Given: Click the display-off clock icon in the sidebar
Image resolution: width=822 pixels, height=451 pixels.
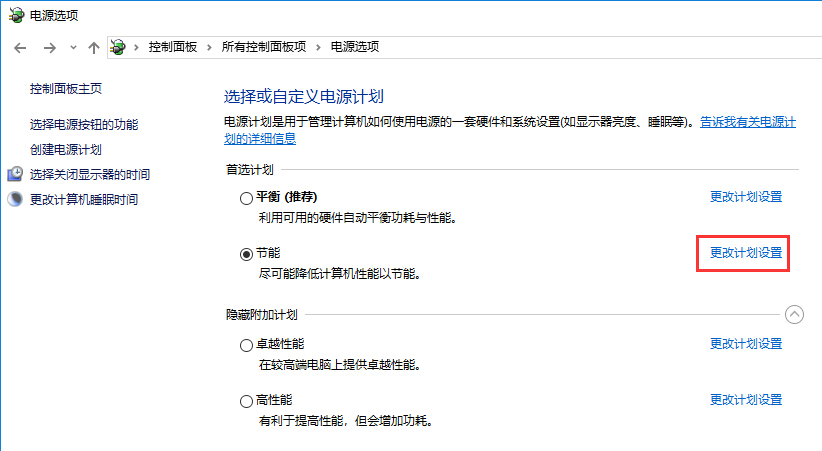Looking at the screenshot, I should [15, 174].
